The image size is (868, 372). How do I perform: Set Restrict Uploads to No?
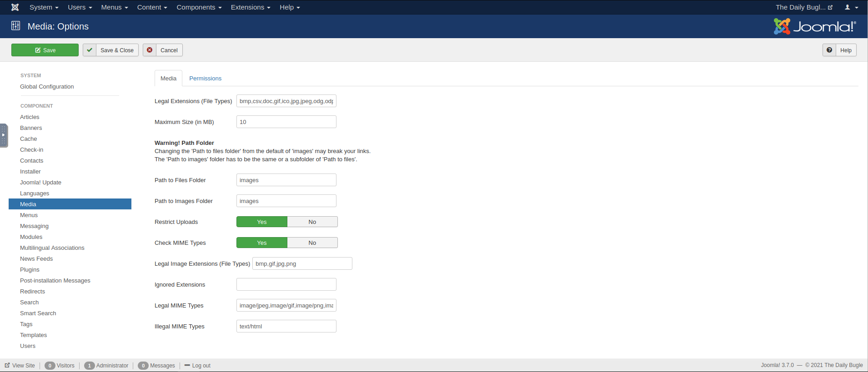(312, 222)
